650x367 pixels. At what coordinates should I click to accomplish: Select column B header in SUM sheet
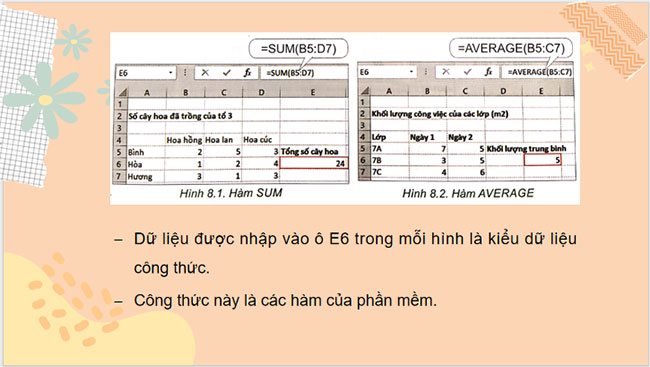tap(185, 92)
